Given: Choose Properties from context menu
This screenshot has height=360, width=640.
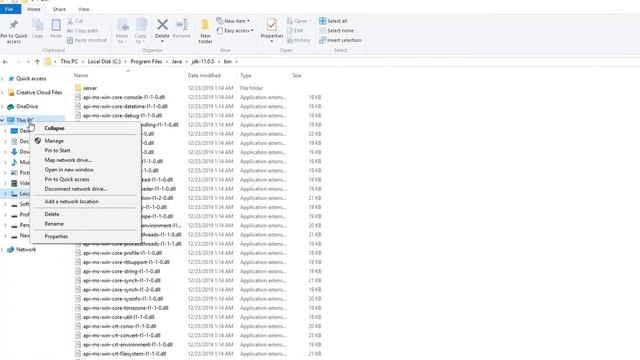Looking at the screenshot, I should 56,237.
